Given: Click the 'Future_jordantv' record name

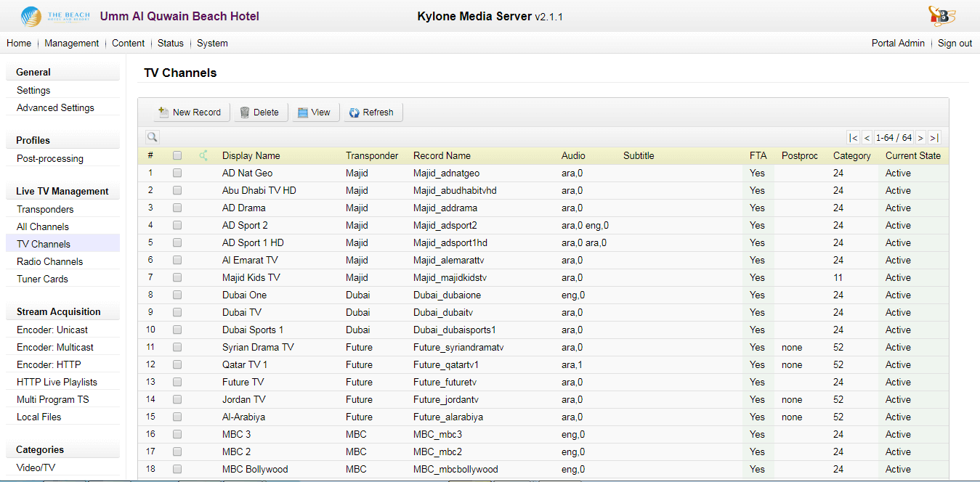Looking at the screenshot, I should tap(446, 399).
